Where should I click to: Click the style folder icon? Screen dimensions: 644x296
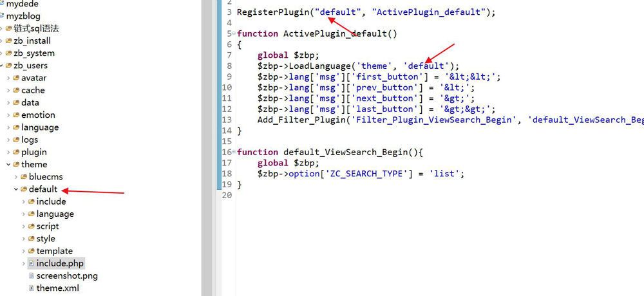click(31, 239)
